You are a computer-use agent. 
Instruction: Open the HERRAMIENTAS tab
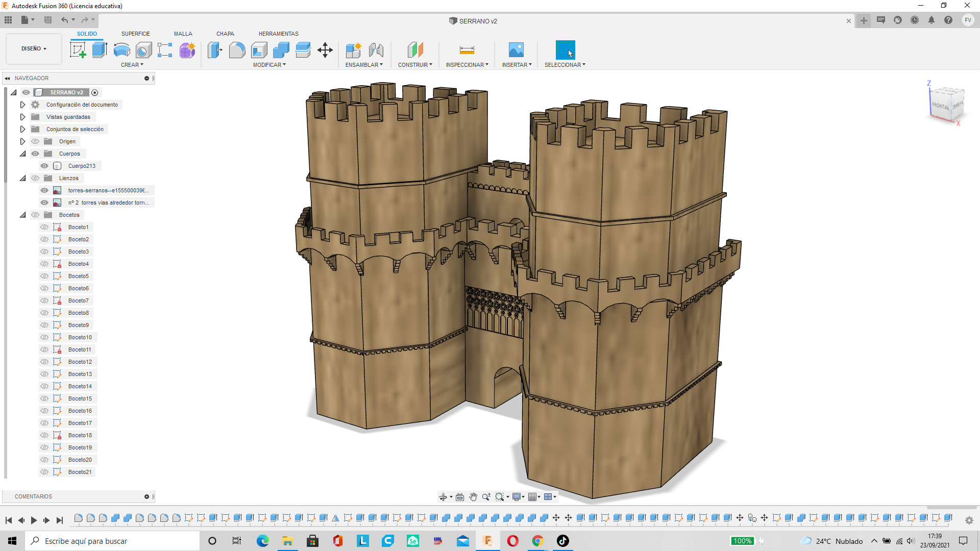tap(278, 34)
